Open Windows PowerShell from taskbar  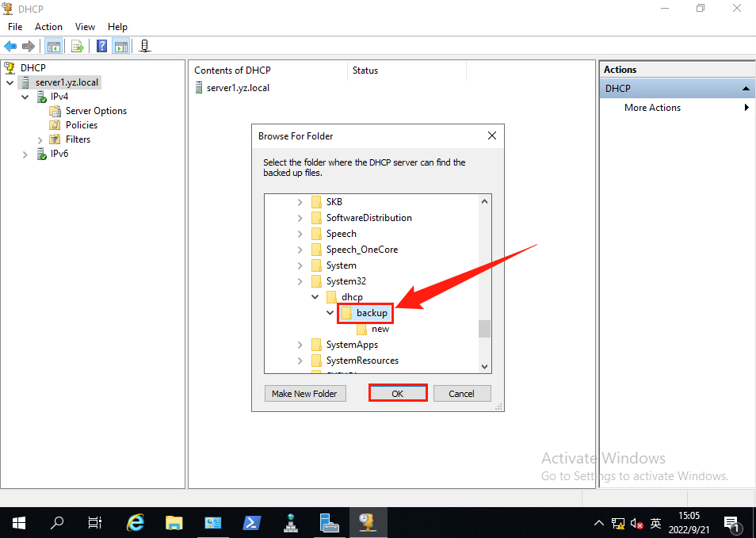(x=252, y=523)
